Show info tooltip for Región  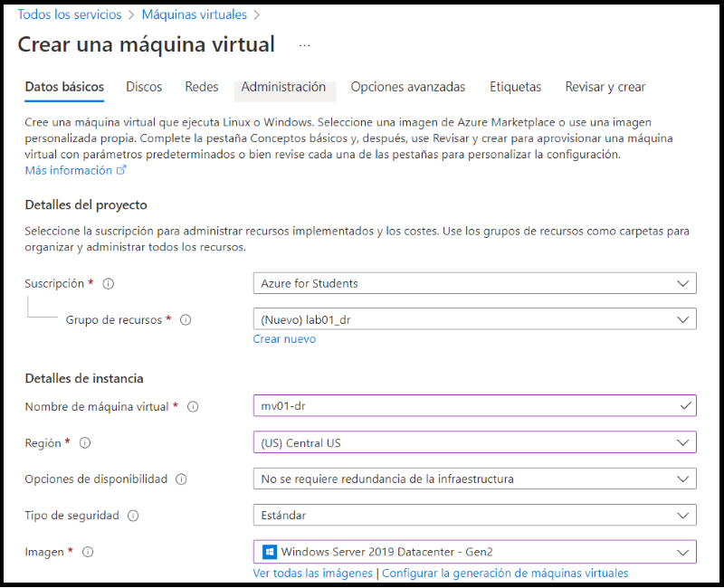(85, 443)
